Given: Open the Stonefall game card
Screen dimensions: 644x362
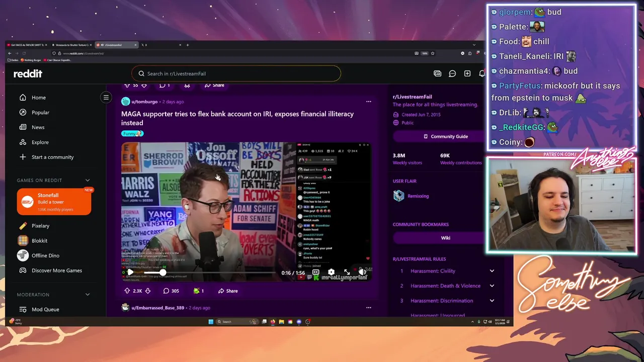Looking at the screenshot, I should pos(54,202).
